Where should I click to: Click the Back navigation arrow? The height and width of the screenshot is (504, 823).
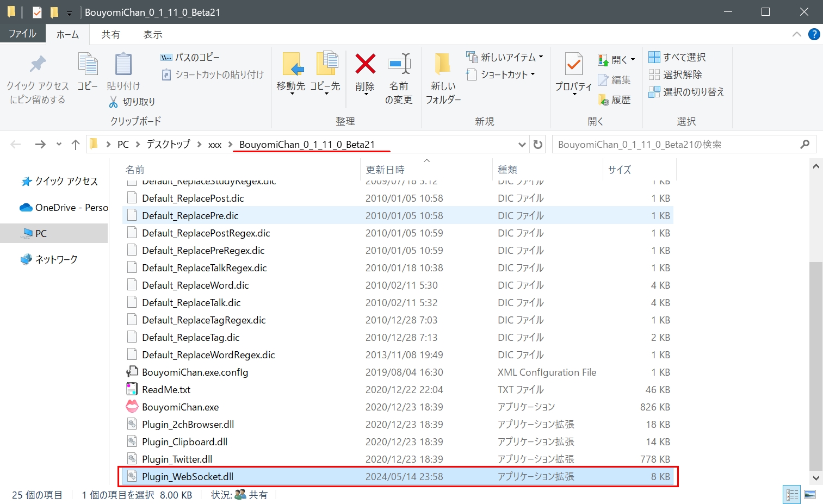pos(16,144)
